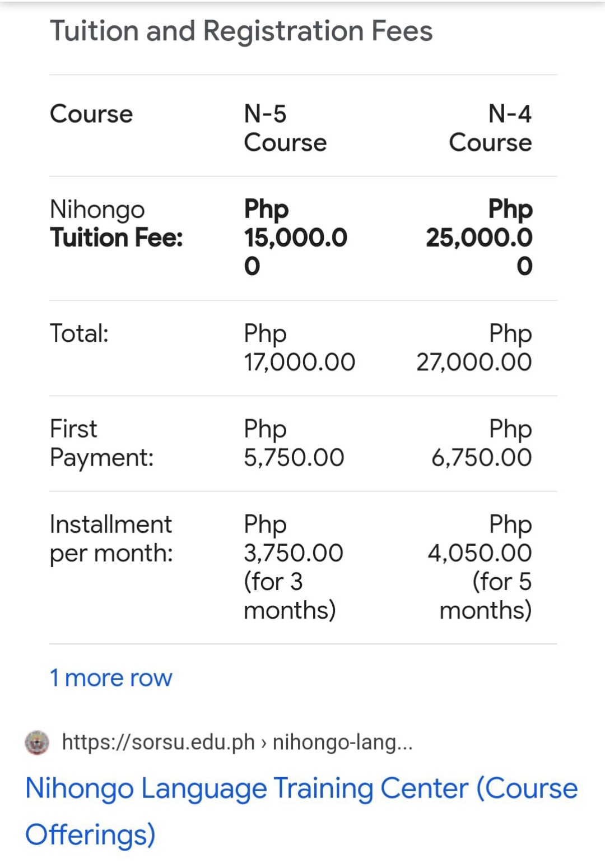
Task: Select the Php 27,000.00 total cell
Action: click(474, 347)
